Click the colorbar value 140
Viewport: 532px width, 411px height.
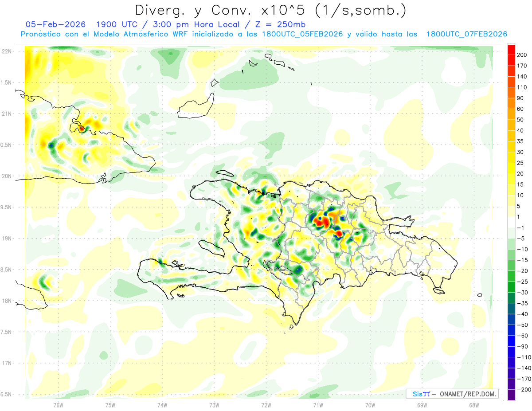click(522, 77)
